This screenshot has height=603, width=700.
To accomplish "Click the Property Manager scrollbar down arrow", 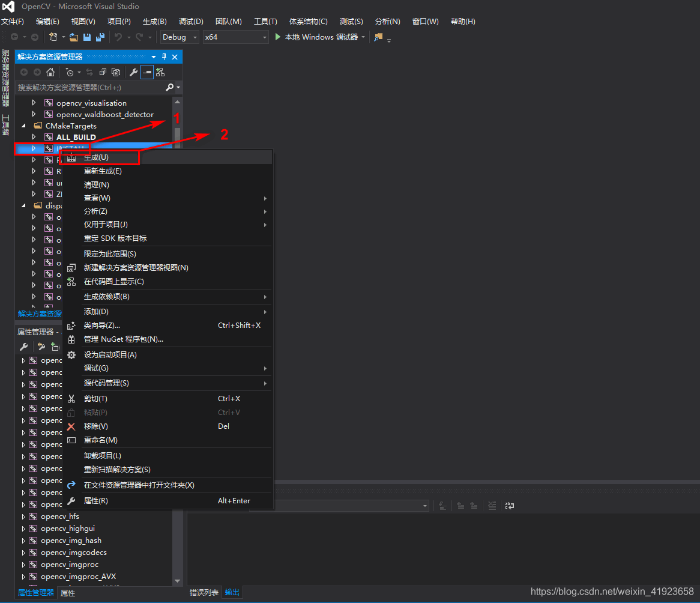I will (x=177, y=581).
